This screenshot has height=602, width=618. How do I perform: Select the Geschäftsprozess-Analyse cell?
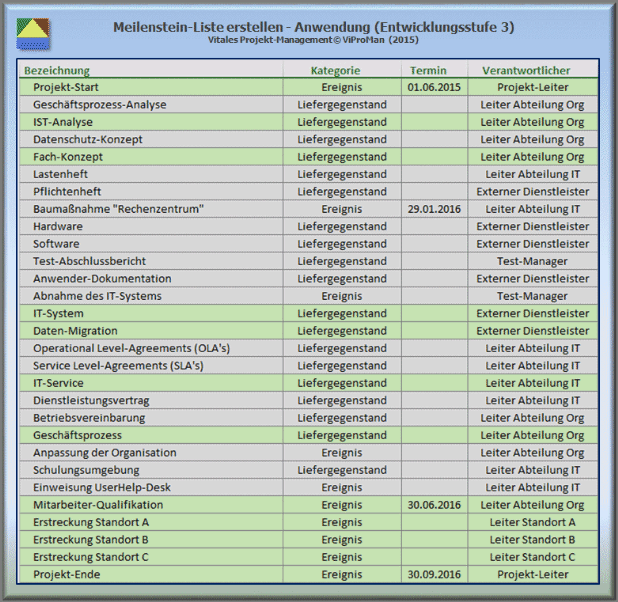pyautogui.click(x=151, y=104)
